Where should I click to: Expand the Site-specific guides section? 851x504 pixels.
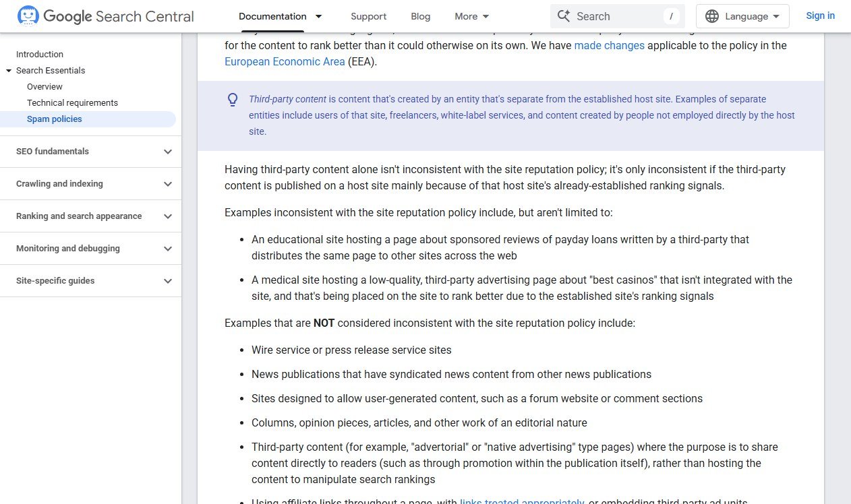(x=168, y=281)
